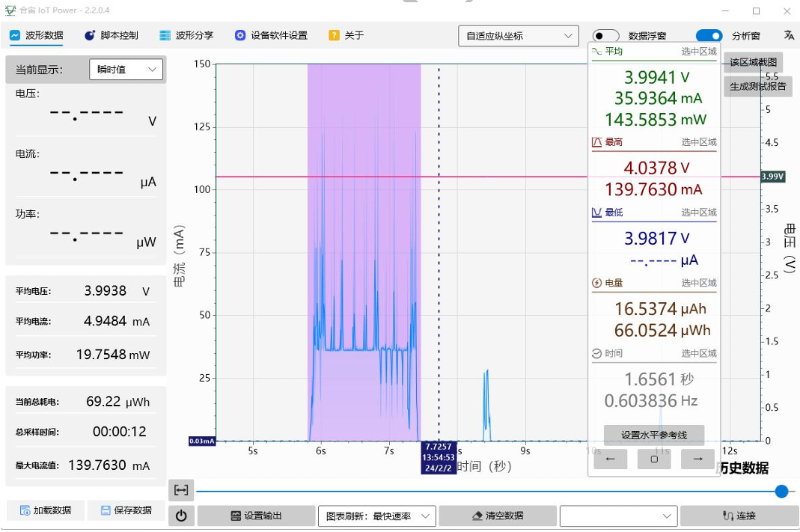Click the power on/off icon button
Viewport: 800px width, 532px height.
181,516
